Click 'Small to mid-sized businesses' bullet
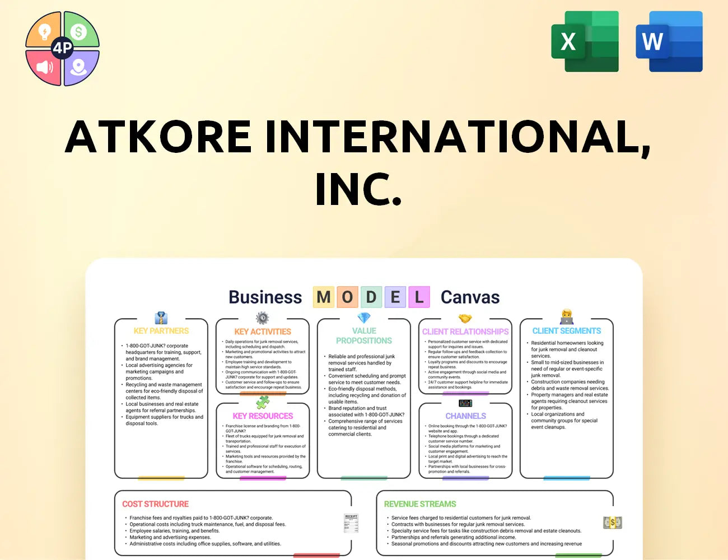Screen dimensions: 728x560 pyautogui.click(x=565, y=369)
